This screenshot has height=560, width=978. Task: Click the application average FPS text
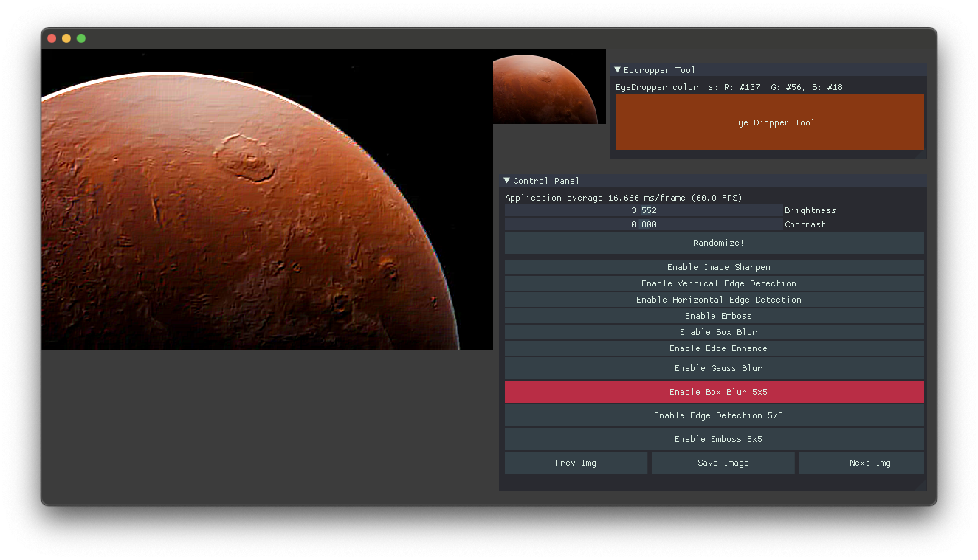click(623, 198)
